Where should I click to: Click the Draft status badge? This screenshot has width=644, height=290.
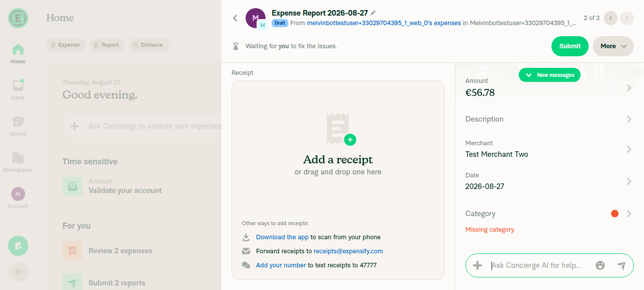(280, 23)
